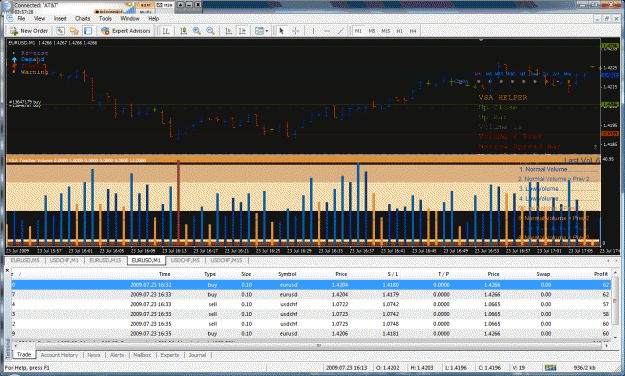Switch chart to candlesticks type
This screenshot has height=376, width=625.
coord(183,31)
